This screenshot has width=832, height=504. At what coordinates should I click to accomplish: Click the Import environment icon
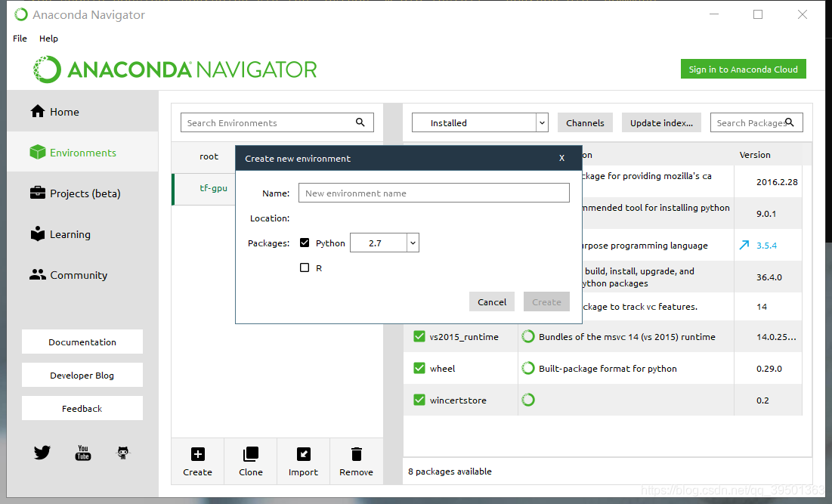coord(303,454)
